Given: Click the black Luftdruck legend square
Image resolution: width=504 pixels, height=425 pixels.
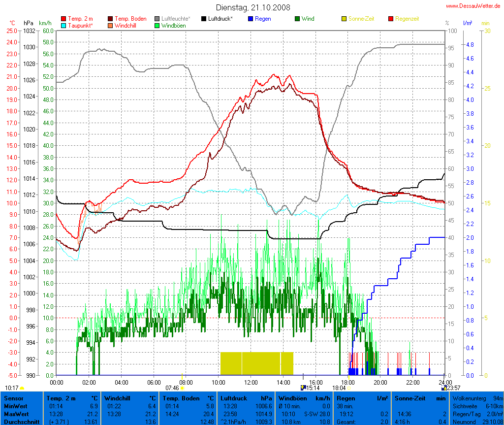Looking at the screenshot, I should (x=204, y=19).
